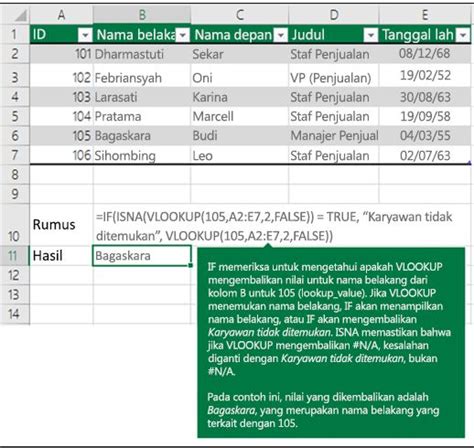The height and width of the screenshot is (448, 474).
Task: Click the Bagaskara result cell in row 11
Action: (142, 256)
